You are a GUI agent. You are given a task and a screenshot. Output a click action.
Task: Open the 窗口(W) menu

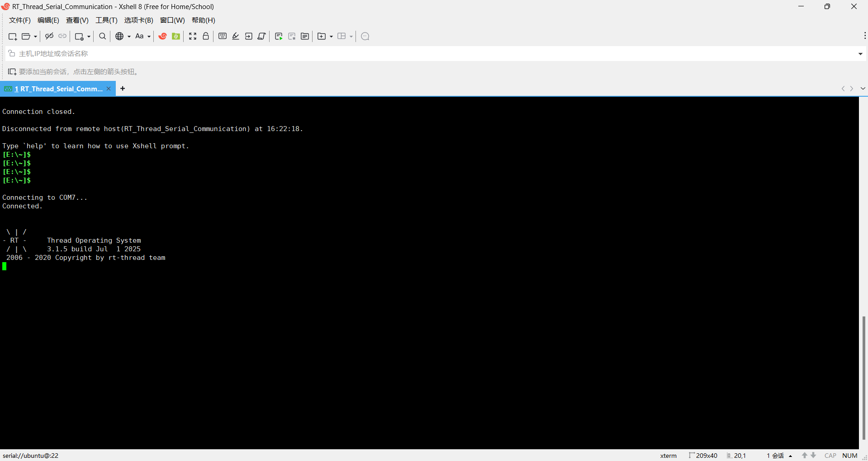172,20
